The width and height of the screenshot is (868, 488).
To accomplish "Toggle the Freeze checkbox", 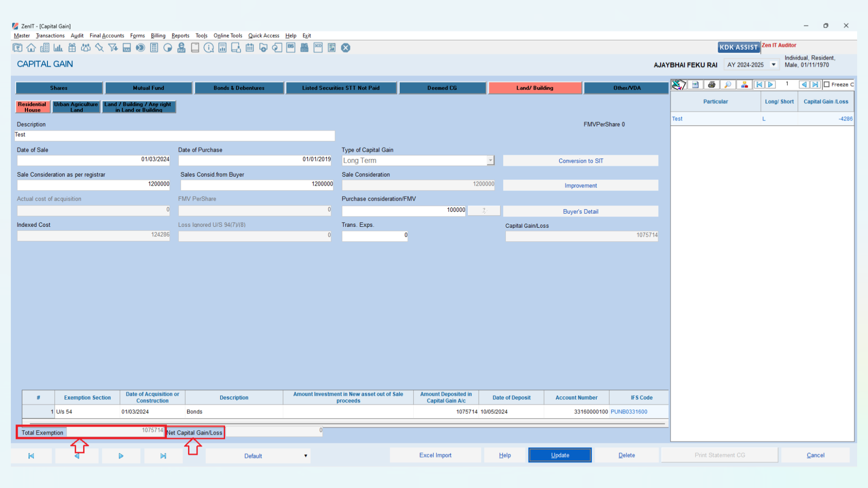I will click(827, 84).
